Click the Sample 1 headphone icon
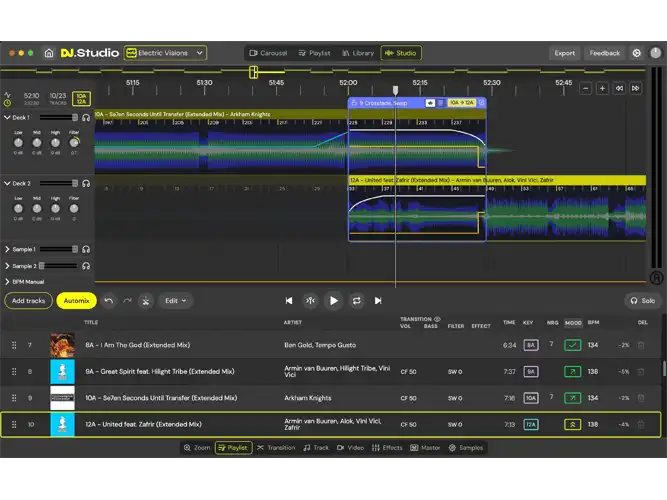 tap(86, 249)
